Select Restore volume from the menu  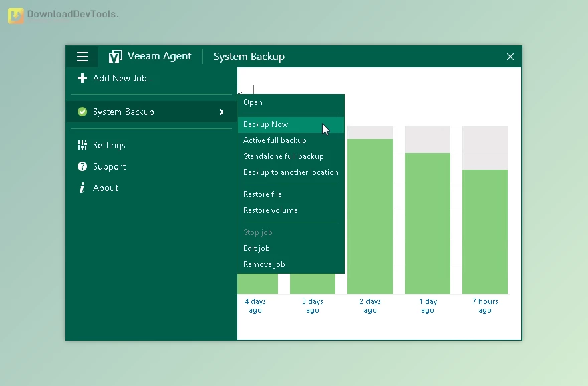(271, 210)
